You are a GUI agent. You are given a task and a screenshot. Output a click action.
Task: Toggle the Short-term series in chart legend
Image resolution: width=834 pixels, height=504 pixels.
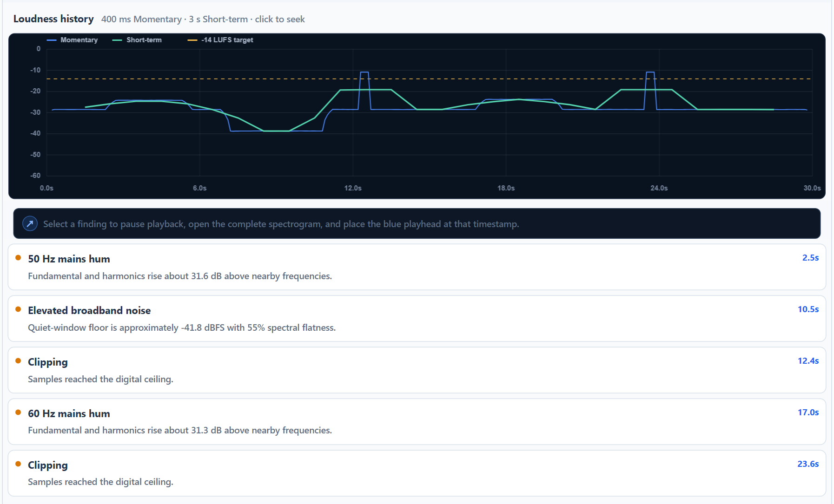pyautogui.click(x=137, y=40)
